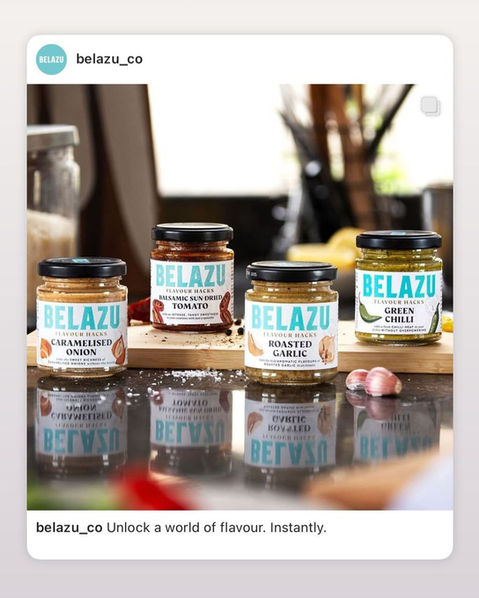The width and height of the screenshot is (479, 598).
Task: Click the garlic bulb illustration on Roasted Garlic label
Action: 328,349
